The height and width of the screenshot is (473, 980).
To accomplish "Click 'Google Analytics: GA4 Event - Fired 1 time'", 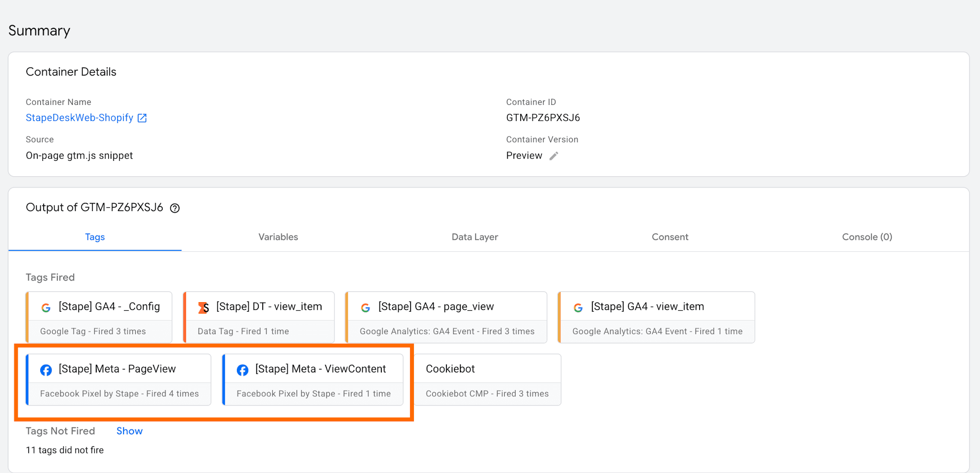I will 657,331.
